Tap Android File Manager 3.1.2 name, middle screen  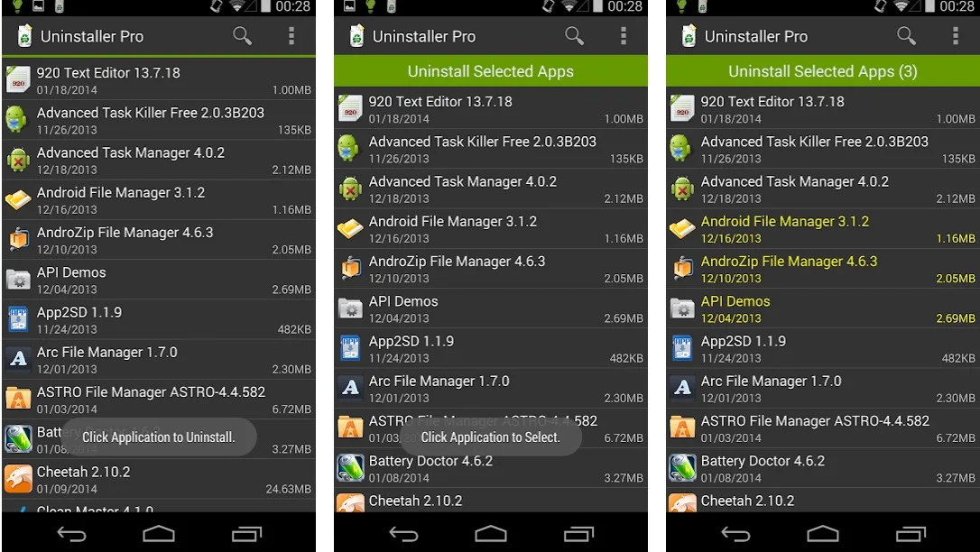pos(452,222)
